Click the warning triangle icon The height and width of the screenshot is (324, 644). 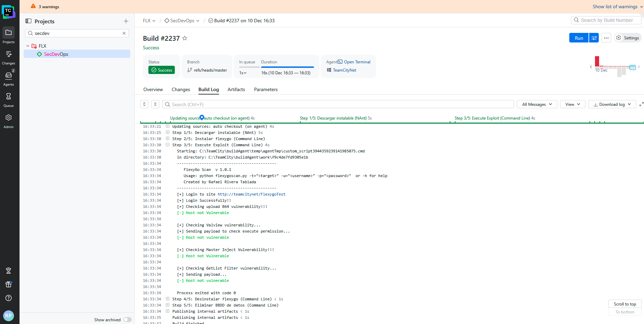point(33,6)
